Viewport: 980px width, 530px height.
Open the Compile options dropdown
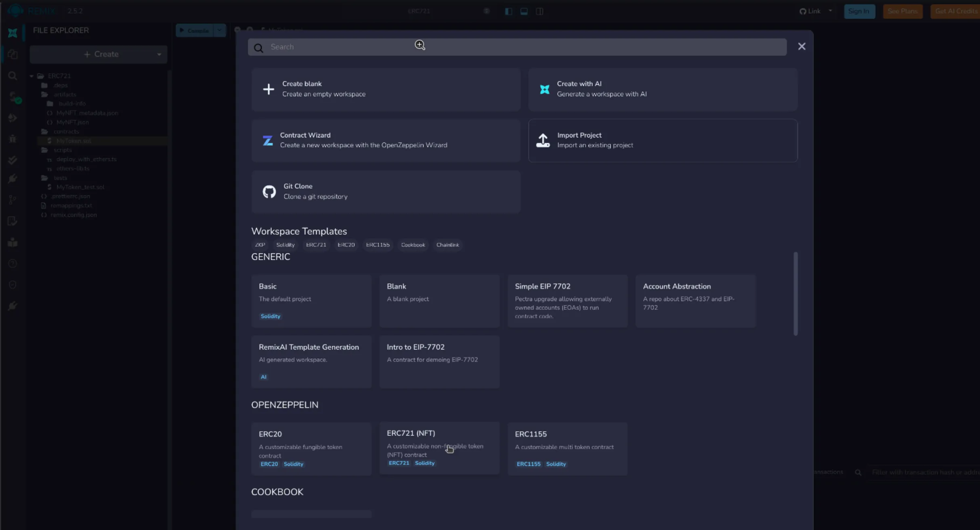(219, 30)
